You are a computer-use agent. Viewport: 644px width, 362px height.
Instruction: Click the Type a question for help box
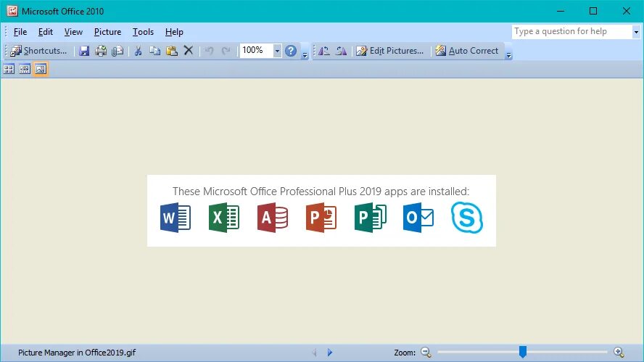click(571, 32)
